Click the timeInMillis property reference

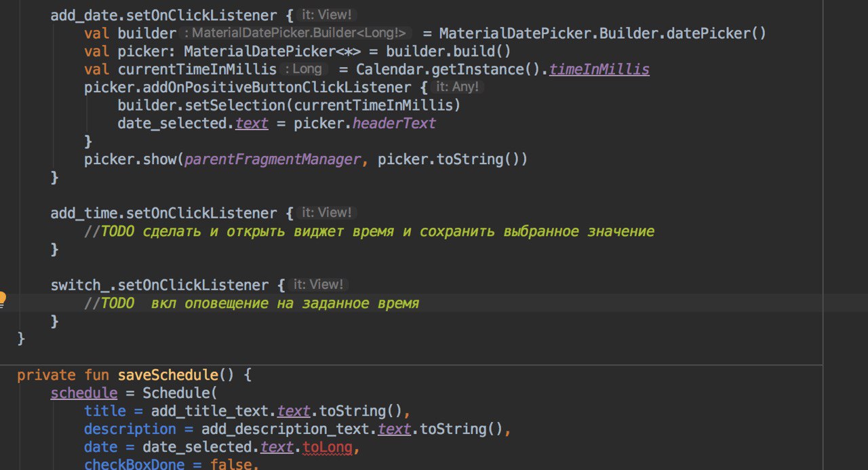[x=599, y=69]
